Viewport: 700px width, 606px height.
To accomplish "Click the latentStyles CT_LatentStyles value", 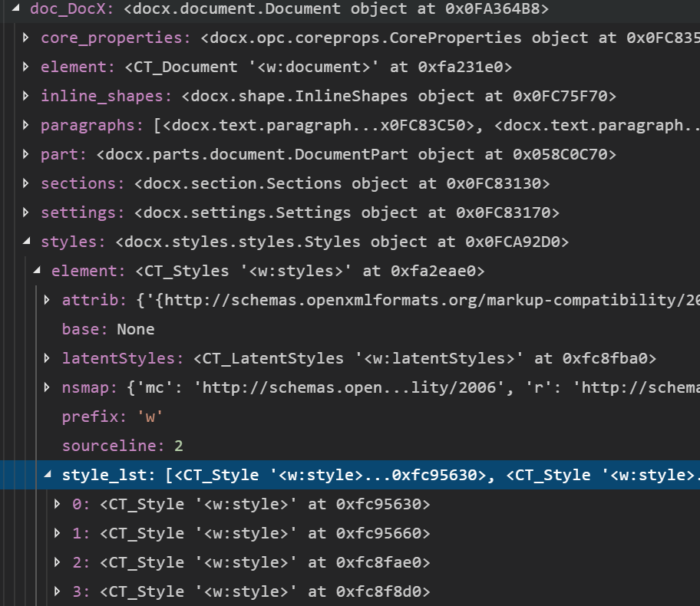I will click(x=425, y=358).
